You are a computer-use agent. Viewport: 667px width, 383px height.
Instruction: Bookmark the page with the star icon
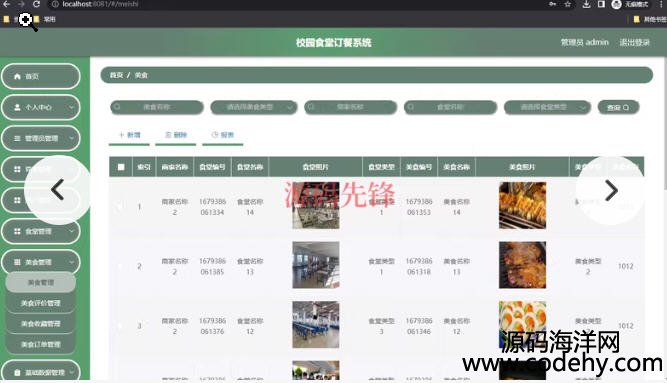click(x=567, y=4)
